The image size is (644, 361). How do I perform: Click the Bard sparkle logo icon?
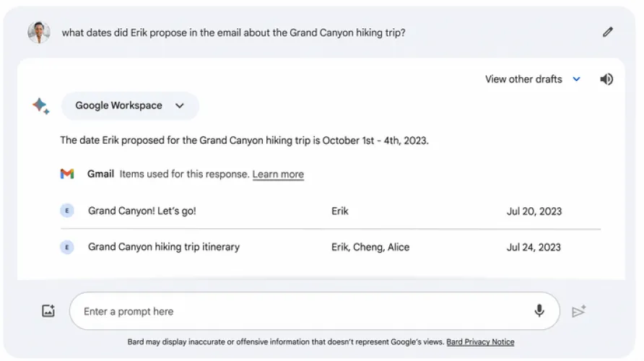point(40,106)
